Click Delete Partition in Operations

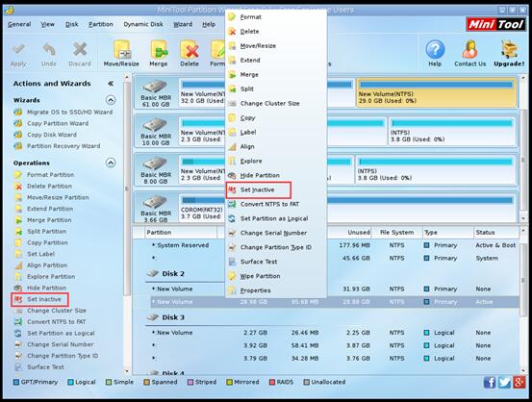43,187
